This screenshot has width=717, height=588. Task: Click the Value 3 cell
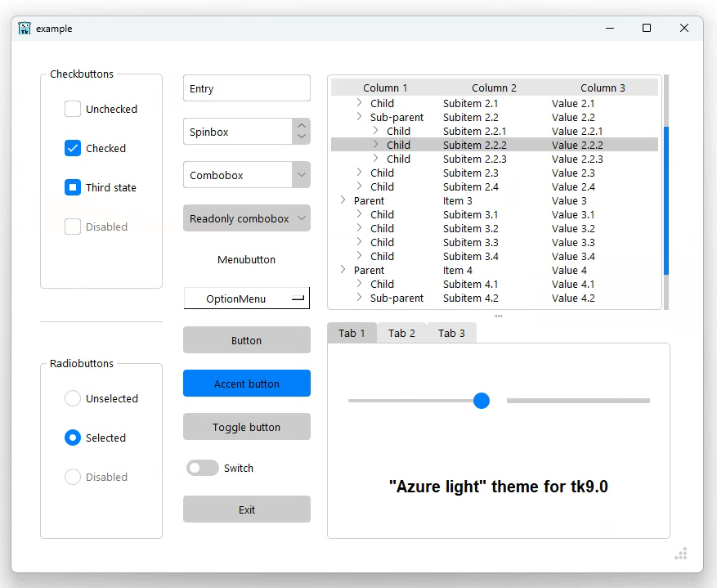tap(569, 200)
